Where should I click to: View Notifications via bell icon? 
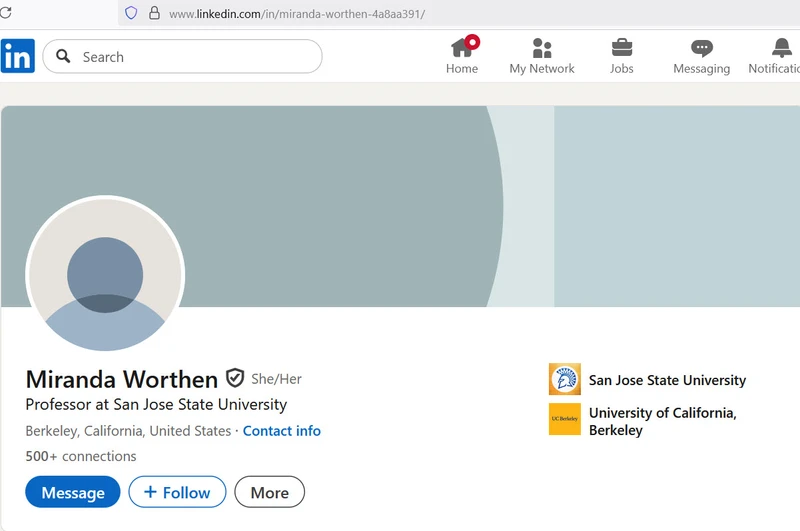point(782,48)
